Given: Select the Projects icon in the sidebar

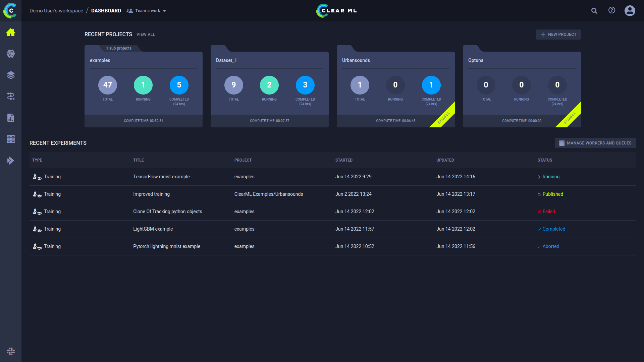Looking at the screenshot, I should [x=10, y=54].
